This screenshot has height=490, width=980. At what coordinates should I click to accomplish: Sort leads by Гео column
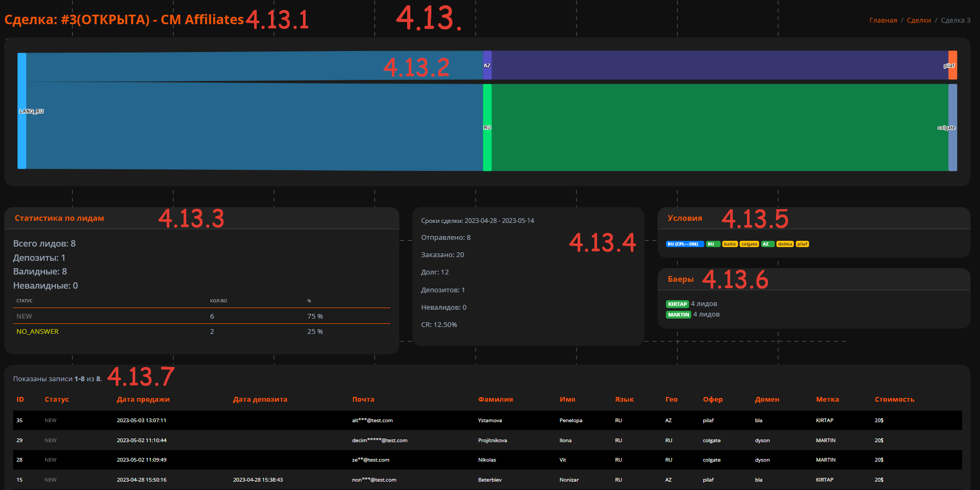tap(671, 400)
